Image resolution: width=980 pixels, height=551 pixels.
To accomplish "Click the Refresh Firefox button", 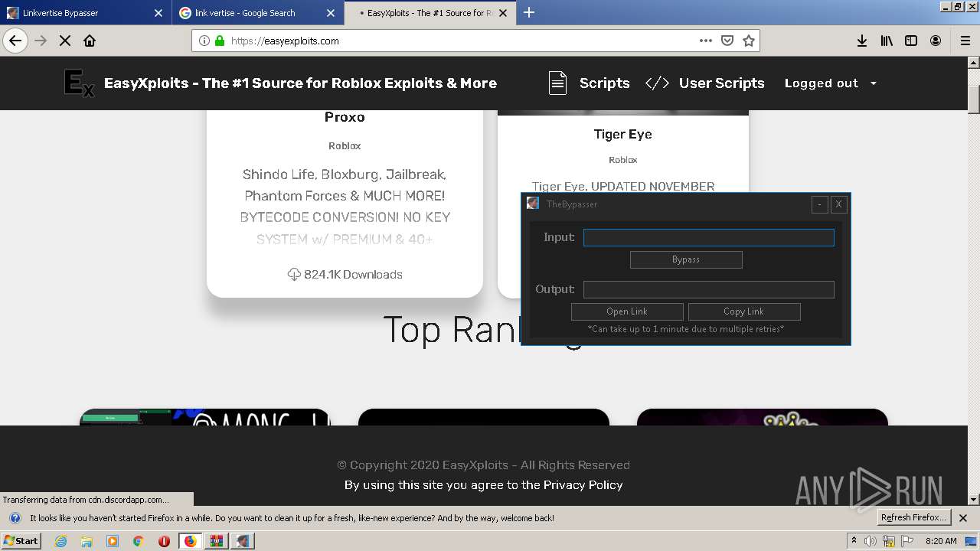I will (x=914, y=517).
